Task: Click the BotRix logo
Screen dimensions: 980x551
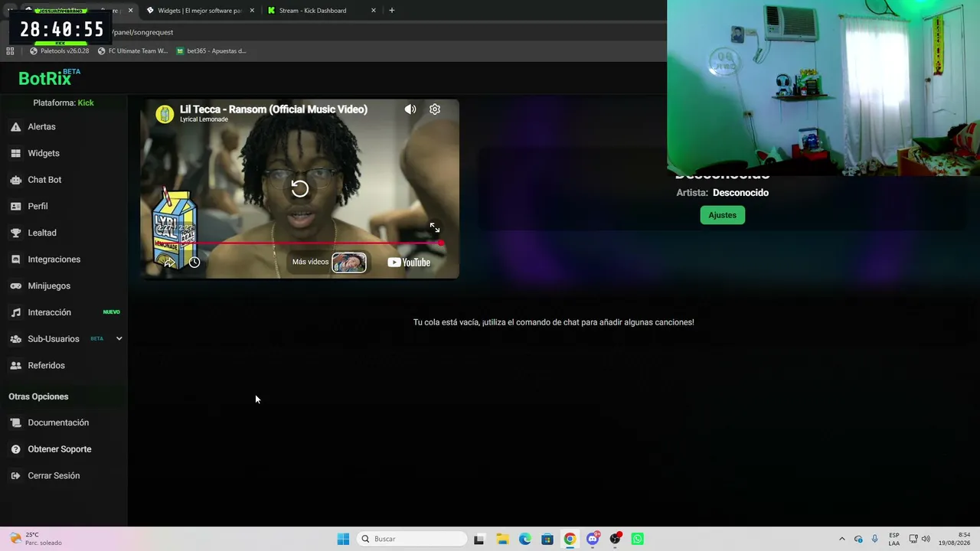Action: coord(48,78)
